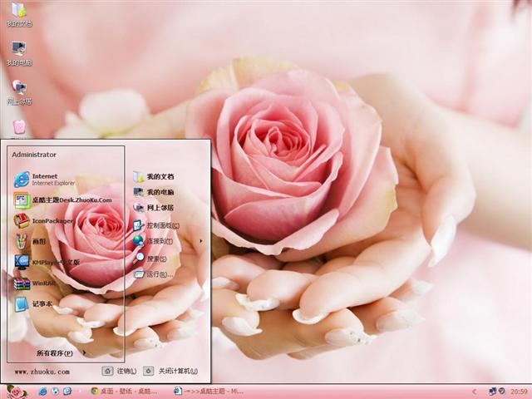Launch Internet Explorer from quick launch bar
The width and height of the screenshot is (532, 399).
tap(42, 392)
